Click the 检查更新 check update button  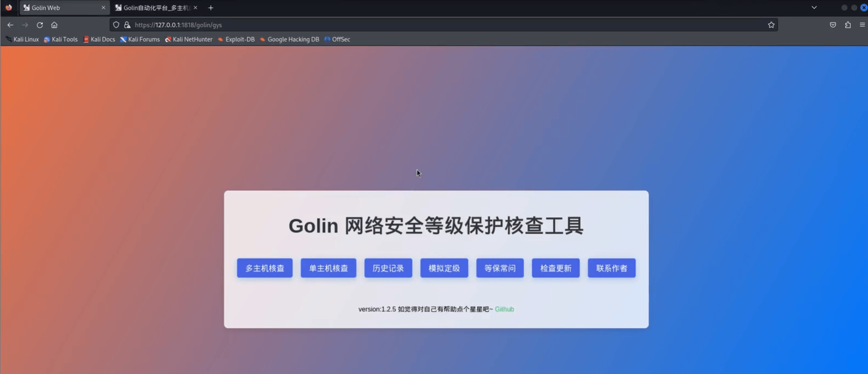pyautogui.click(x=556, y=268)
